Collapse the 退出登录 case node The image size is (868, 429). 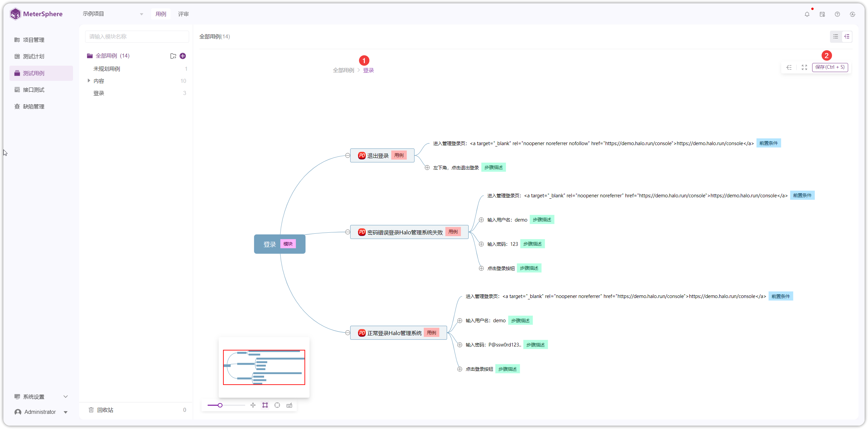pos(348,156)
